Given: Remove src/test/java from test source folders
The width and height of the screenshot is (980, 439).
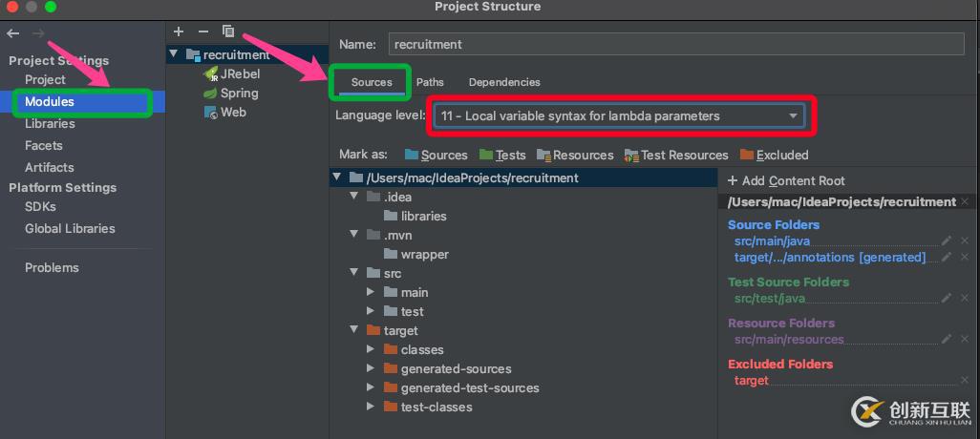Looking at the screenshot, I should (964, 299).
